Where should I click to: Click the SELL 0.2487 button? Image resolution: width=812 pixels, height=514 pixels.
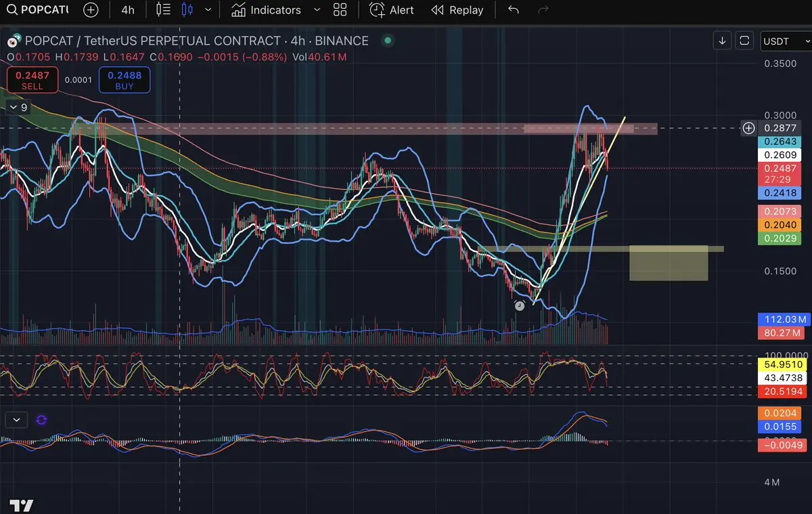(x=32, y=80)
